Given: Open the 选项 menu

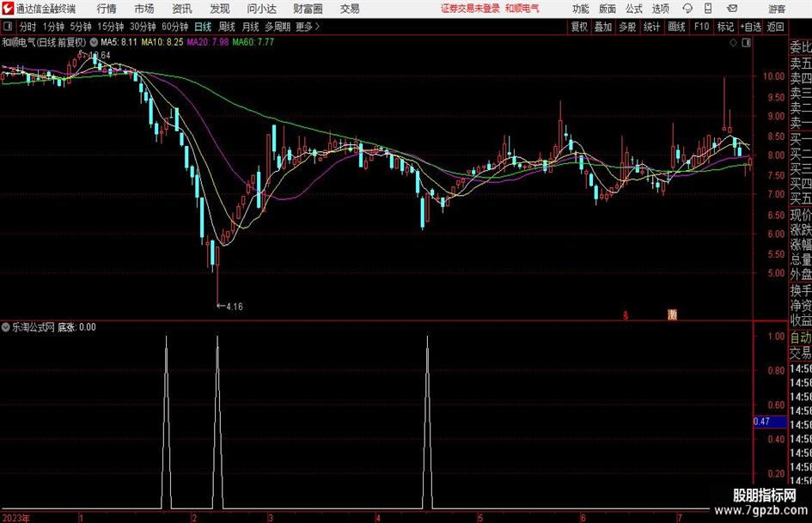Looking at the screenshot, I should click(661, 9).
